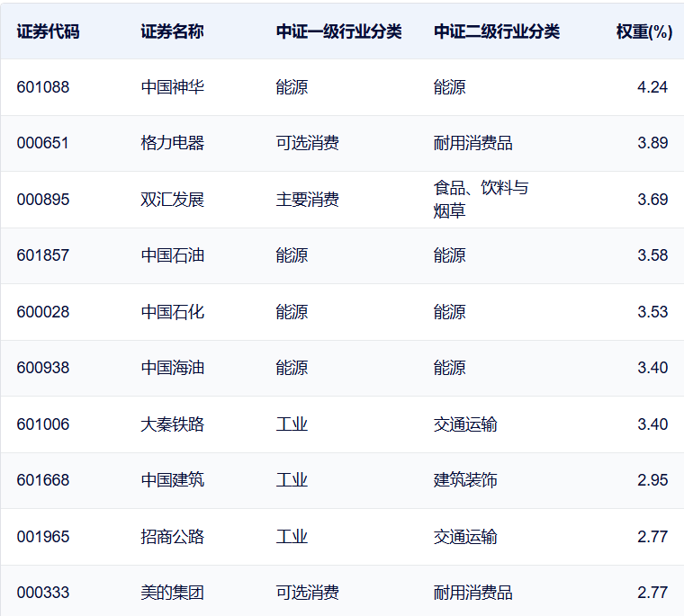Viewport: 684px width, 616px height.
Task: Click weight value 2.95
Action: pyautogui.click(x=652, y=480)
